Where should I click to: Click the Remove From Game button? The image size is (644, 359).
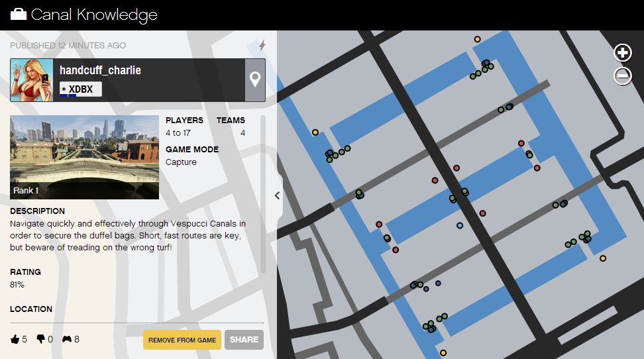182,340
